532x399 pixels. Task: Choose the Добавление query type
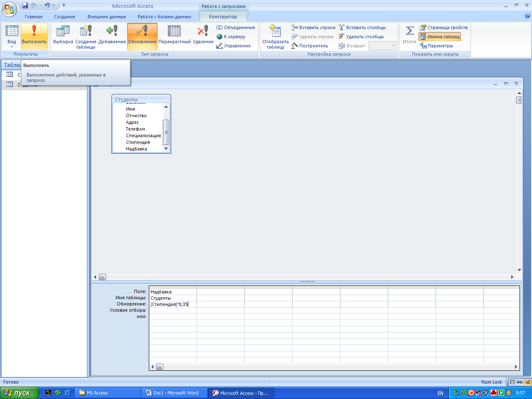click(112, 37)
